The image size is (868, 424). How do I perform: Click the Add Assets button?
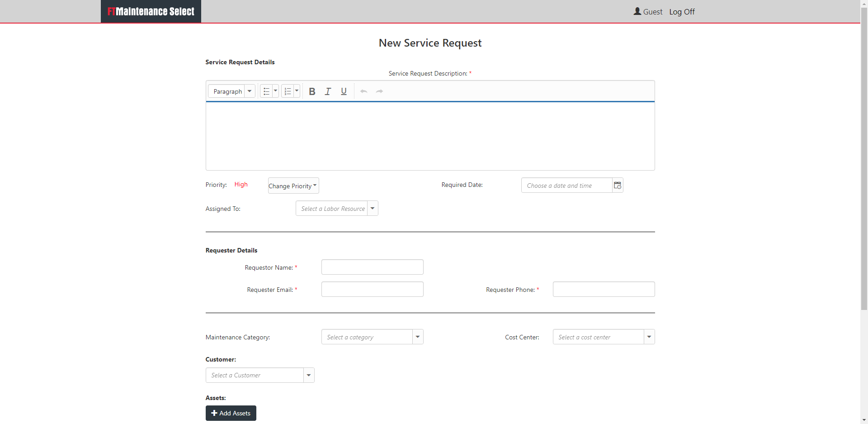[x=231, y=413]
